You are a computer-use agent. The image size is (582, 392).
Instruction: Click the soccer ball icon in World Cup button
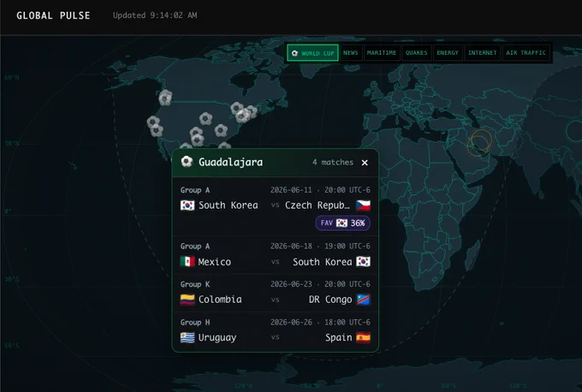point(294,53)
